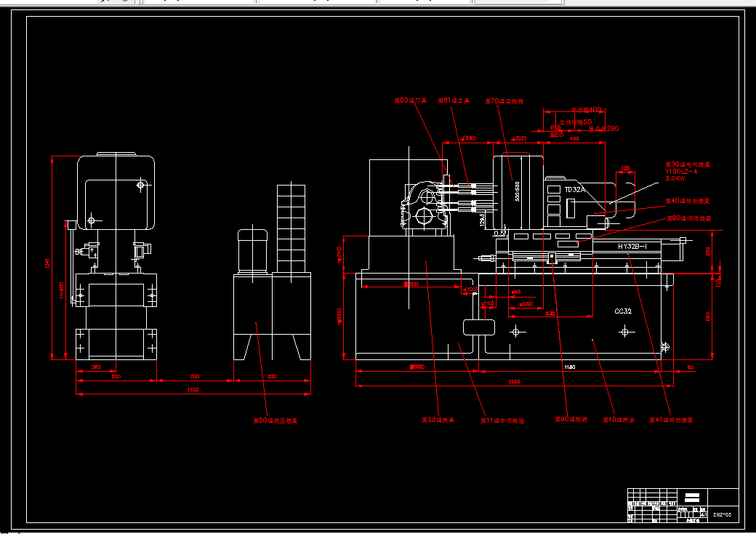
Task: Select the 260 dimension text
Action: click(x=96, y=367)
